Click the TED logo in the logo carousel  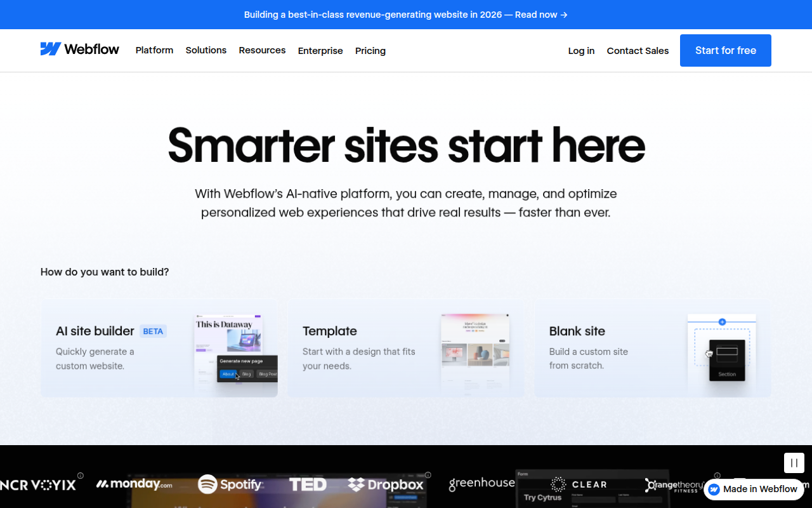308,485
